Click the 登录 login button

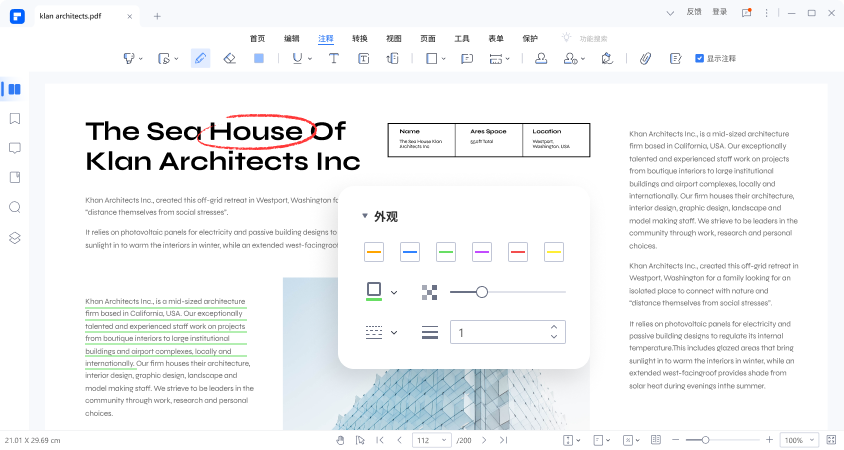pos(720,12)
